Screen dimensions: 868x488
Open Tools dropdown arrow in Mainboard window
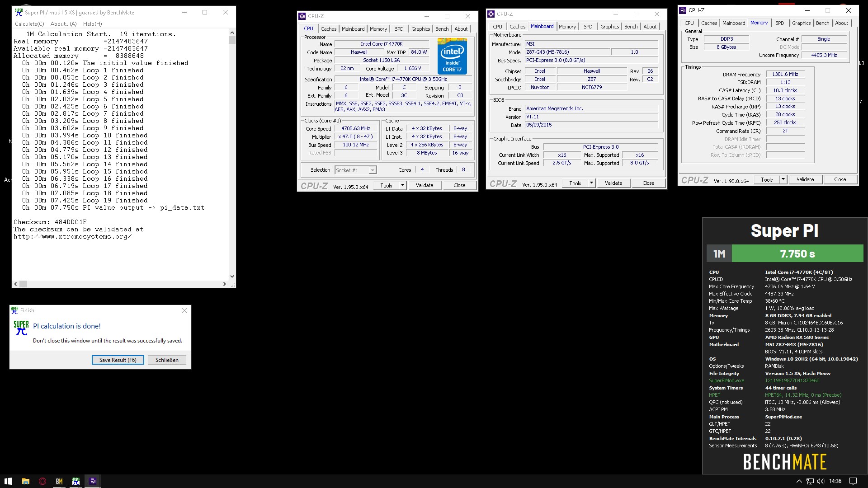point(591,183)
